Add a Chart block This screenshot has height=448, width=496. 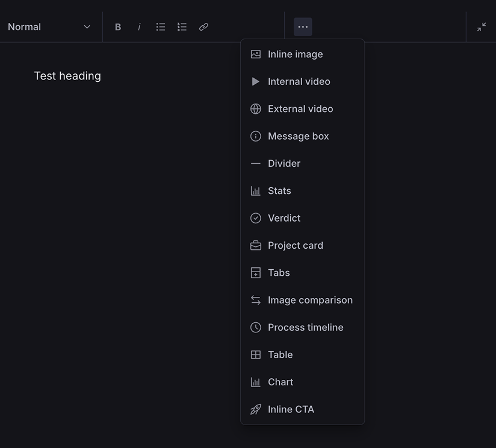[302, 382]
